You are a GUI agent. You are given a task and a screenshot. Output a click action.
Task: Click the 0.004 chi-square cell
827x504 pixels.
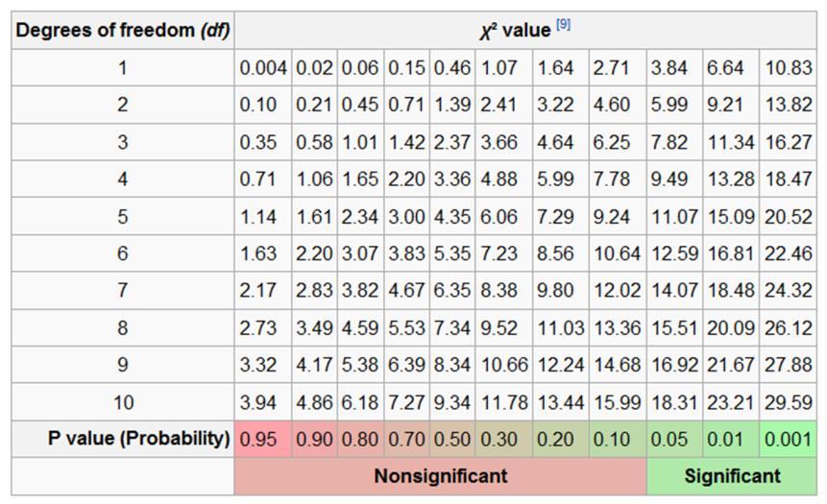(263, 68)
